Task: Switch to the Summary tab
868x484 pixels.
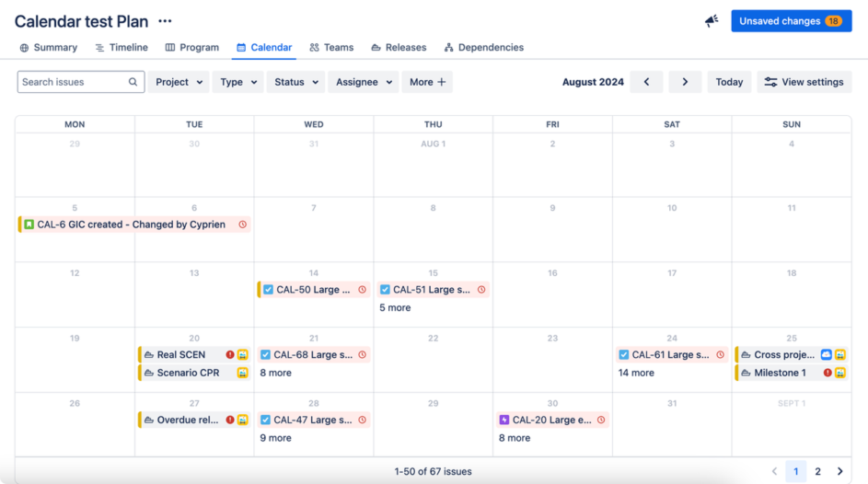Action: coord(49,48)
